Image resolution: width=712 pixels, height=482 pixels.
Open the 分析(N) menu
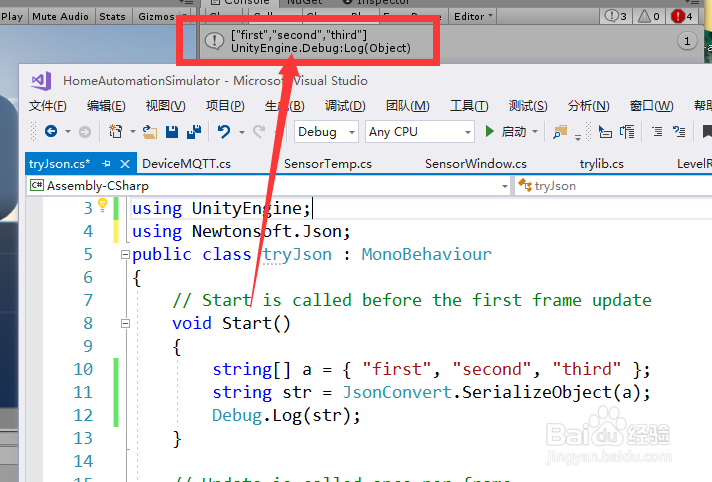click(x=588, y=106)
